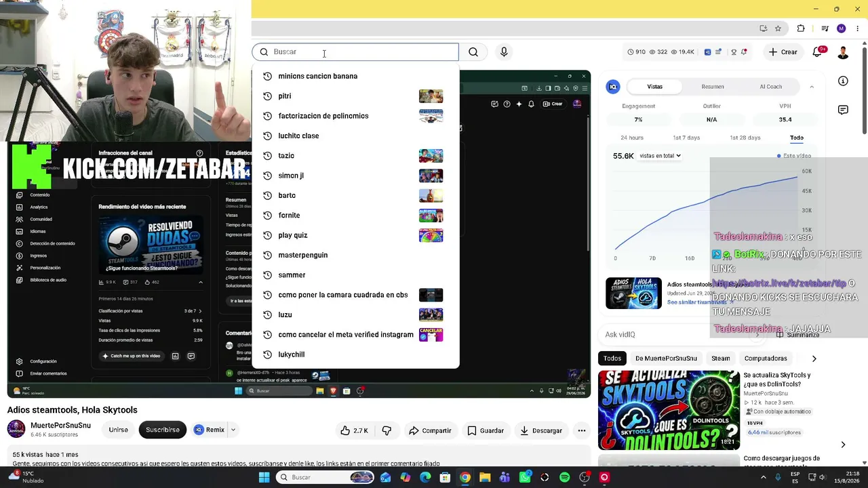Open the Chrome profile M avatar
Screen dimensions: 868x488
click(x=842, y=28)
